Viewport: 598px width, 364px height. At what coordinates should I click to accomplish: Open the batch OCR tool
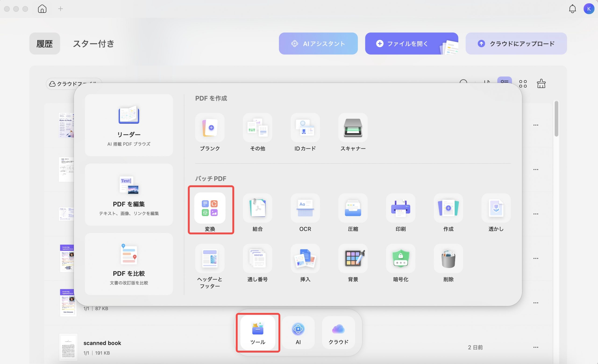coord(305,208)
